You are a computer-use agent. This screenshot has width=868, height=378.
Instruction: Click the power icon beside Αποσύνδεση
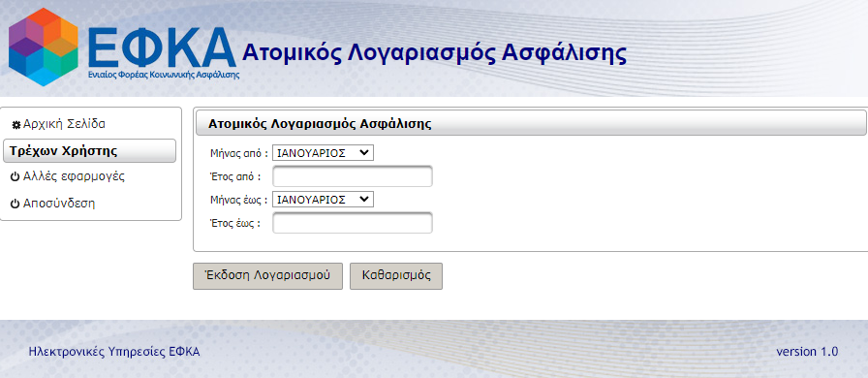click(15, 204)
